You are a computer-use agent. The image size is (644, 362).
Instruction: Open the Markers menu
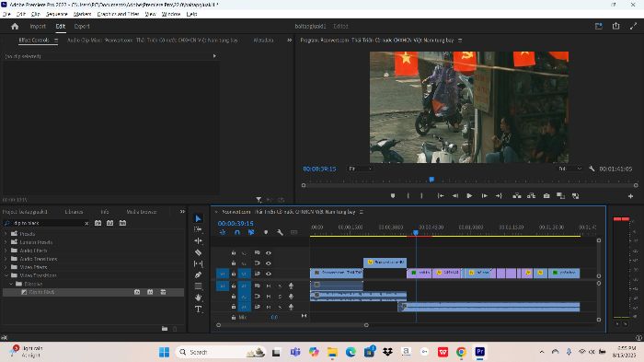(x=82, y=14)
